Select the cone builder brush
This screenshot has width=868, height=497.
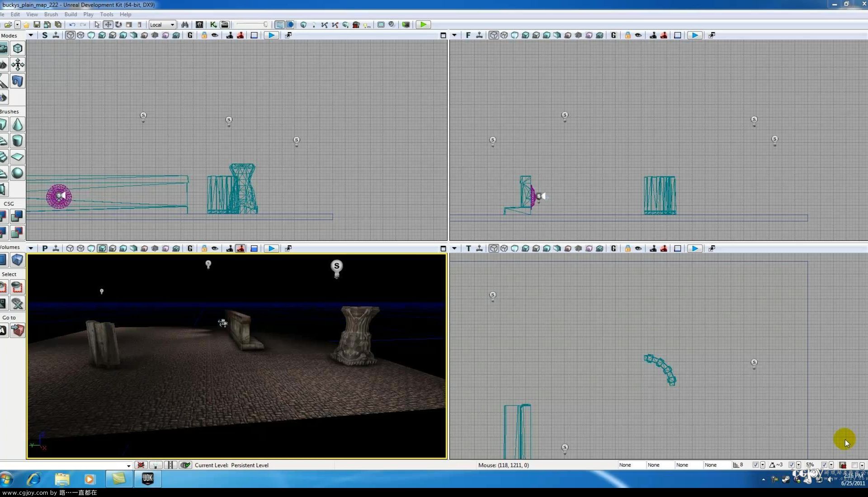[18, 124]
